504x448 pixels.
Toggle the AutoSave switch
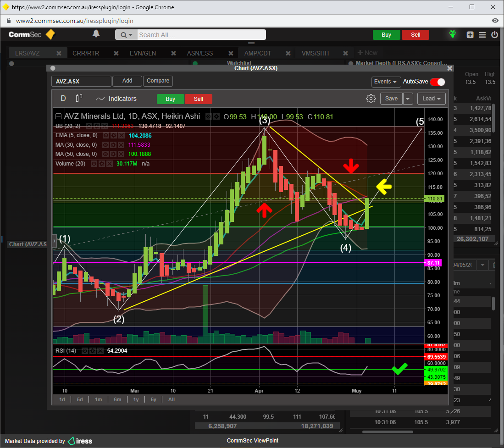pyautogui.click(x=437, y=82)
